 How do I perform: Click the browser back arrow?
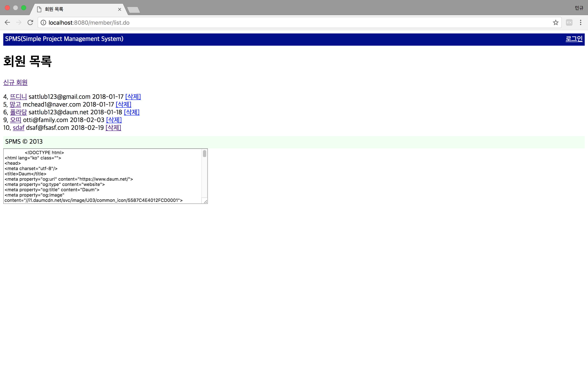[7, 23]
